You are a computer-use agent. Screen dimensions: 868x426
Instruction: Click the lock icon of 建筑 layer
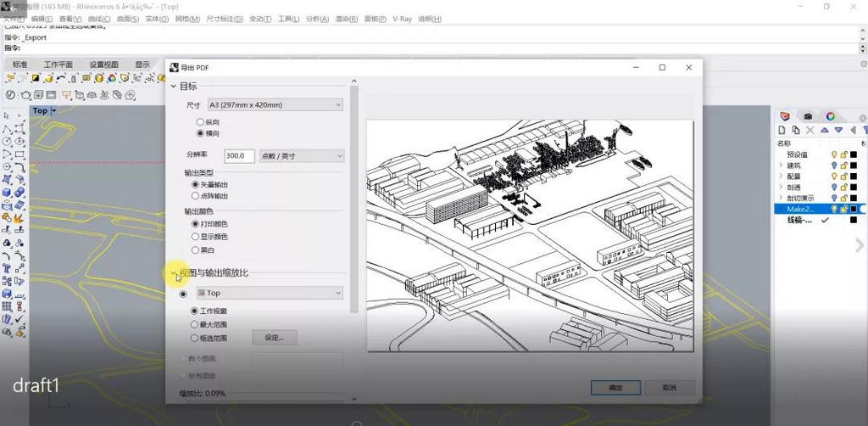click(x=843, y=165)
